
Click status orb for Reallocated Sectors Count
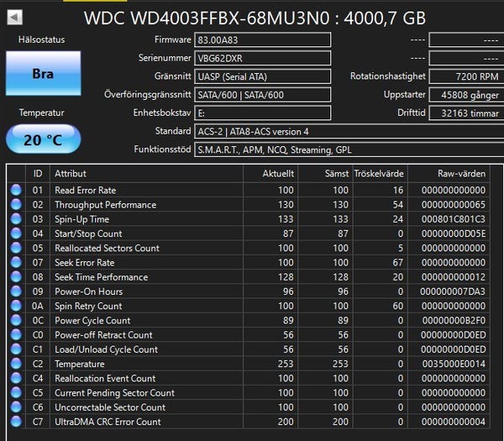[x=16, y=248]
